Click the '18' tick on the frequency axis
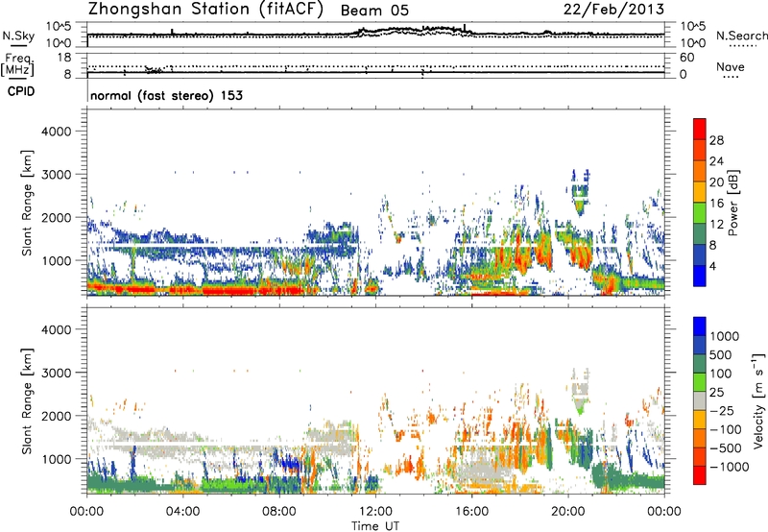The image size is (768, 532). point(64,57)
